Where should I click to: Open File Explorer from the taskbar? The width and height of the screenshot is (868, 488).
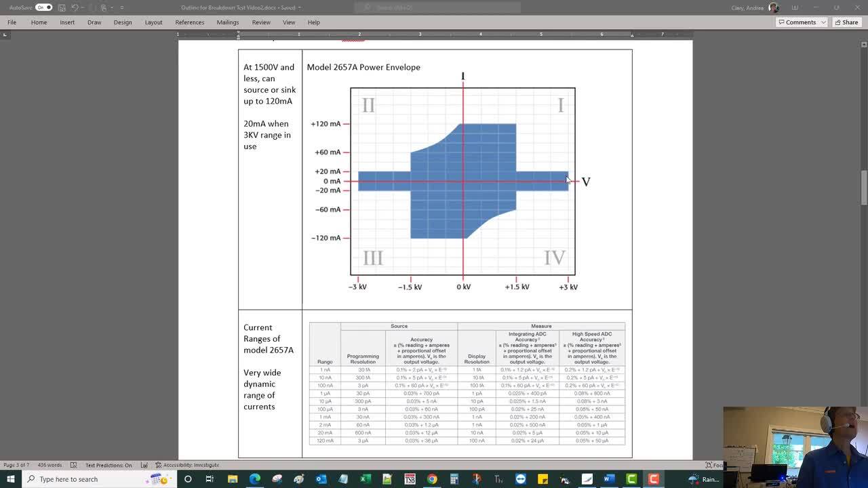tap(233, 479)
